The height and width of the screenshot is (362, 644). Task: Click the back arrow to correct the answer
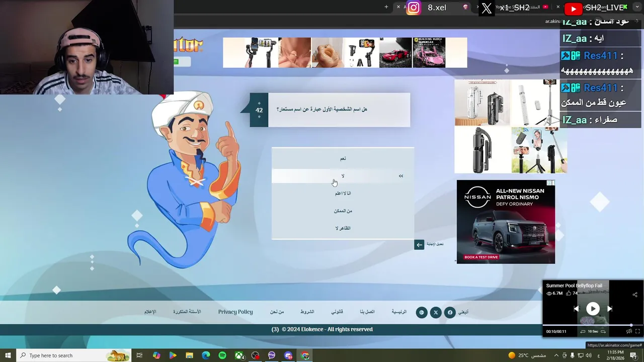pos(419,245)
